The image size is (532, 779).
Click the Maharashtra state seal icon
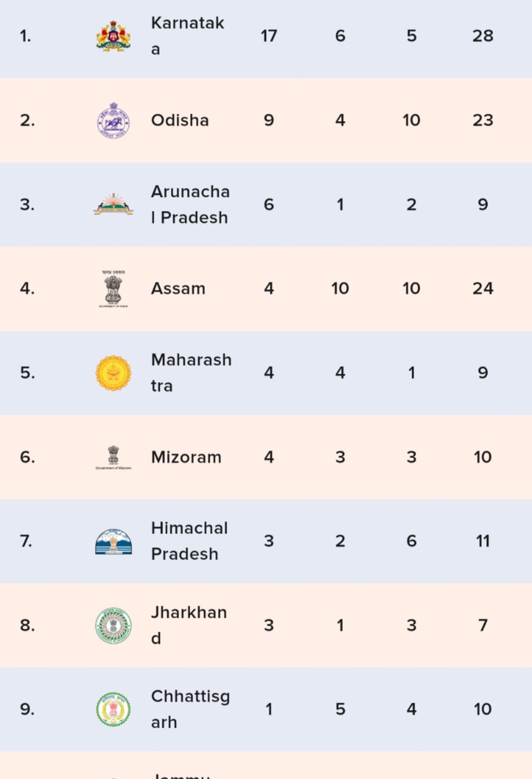click(113, 373)
